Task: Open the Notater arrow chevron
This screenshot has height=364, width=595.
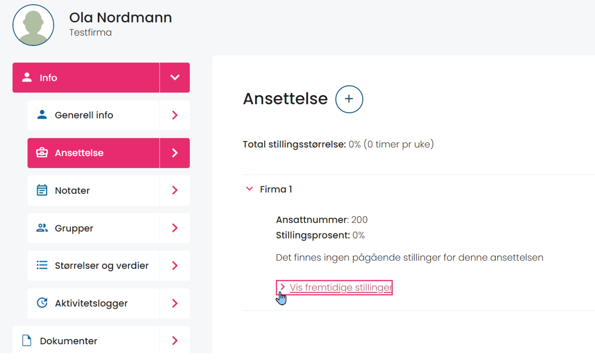Action: click(x=175, y=190)
